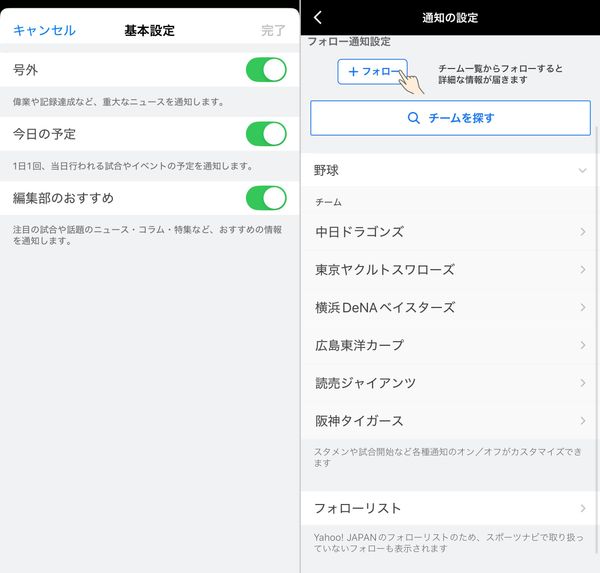Tap the チームを探す search button
The width and height of the screenshot is (600, 573).
click(x=450, y=118)
